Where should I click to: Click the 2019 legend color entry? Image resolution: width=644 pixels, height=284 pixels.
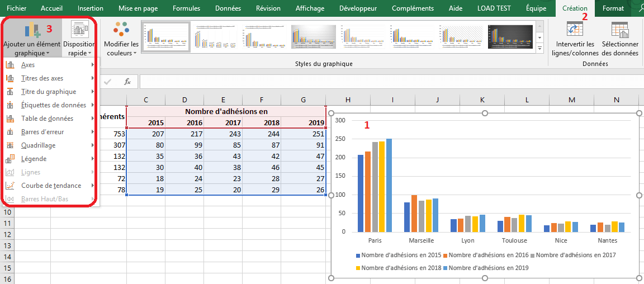446,268
